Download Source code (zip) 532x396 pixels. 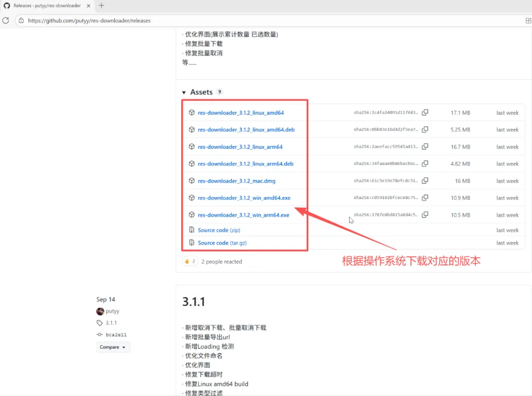pos(219,230)
